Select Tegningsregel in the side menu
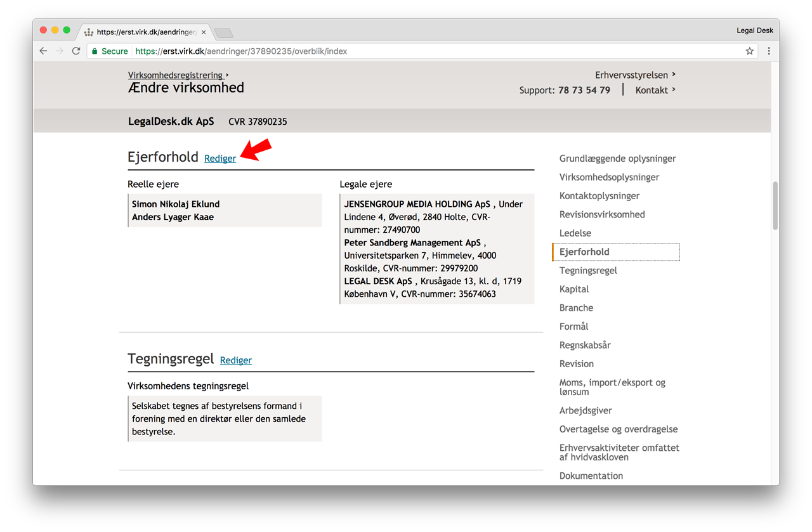Image resolution: width=812 pixels, height=532 pixels. (x=588, y=271)
